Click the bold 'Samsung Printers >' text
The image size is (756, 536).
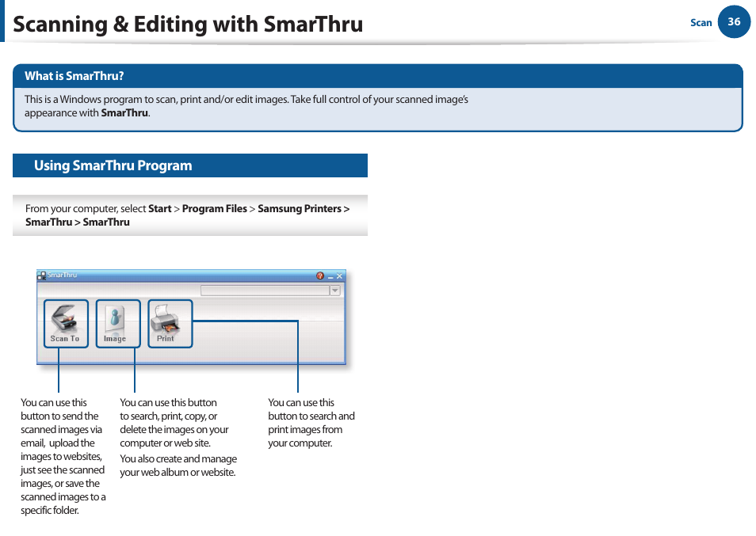pos(304,208)
